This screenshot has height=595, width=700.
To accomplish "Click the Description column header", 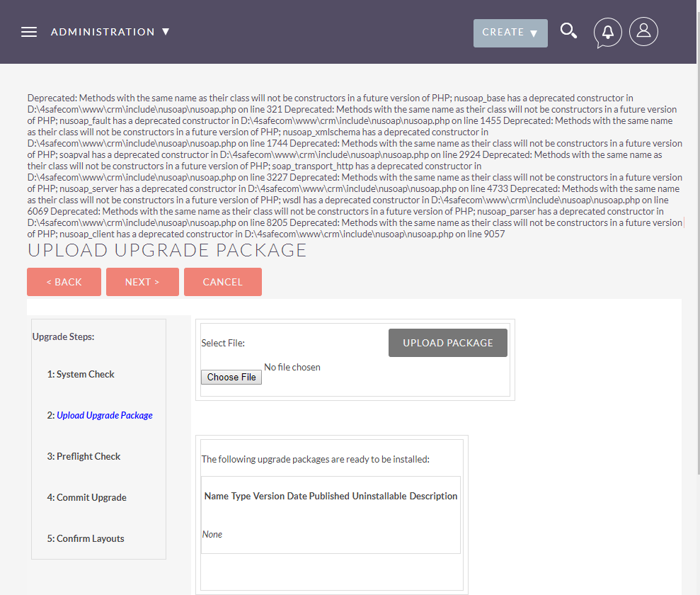I will [x=433, y=497].
